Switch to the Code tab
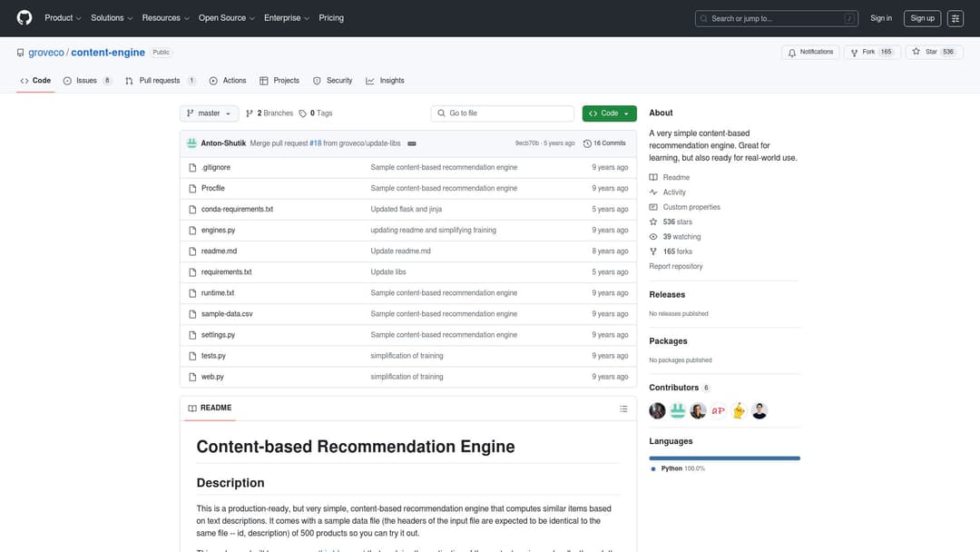 coord(35,81)
